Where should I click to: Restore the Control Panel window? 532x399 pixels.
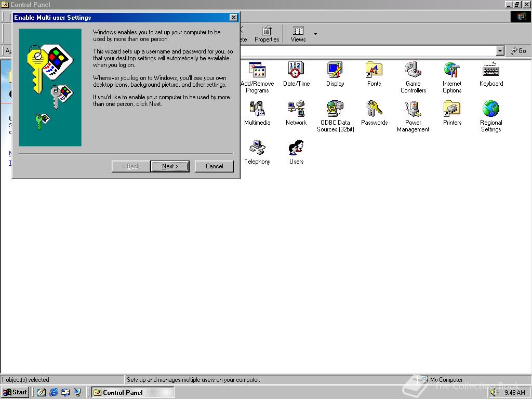(517, 4)
